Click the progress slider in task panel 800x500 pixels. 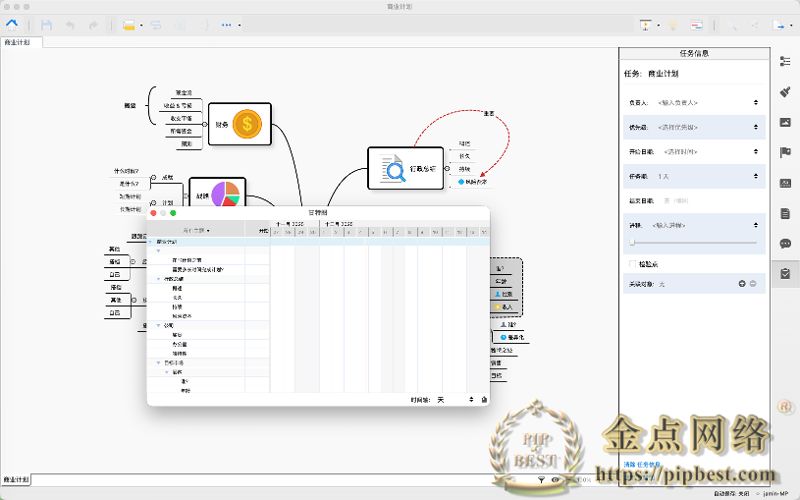(x=694, y=243)
